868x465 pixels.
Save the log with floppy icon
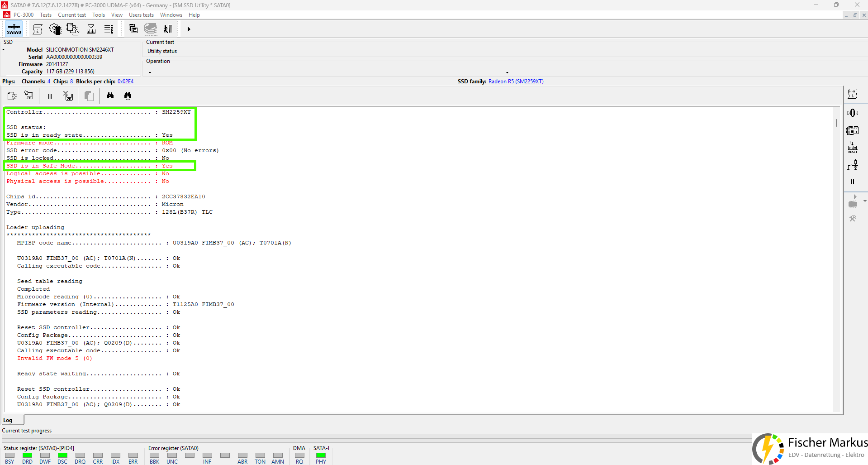pyautogui.click(x=29, y=96)
